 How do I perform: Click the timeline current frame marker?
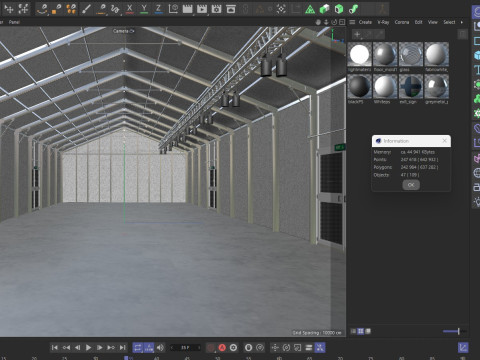click(x=126, y=358)
